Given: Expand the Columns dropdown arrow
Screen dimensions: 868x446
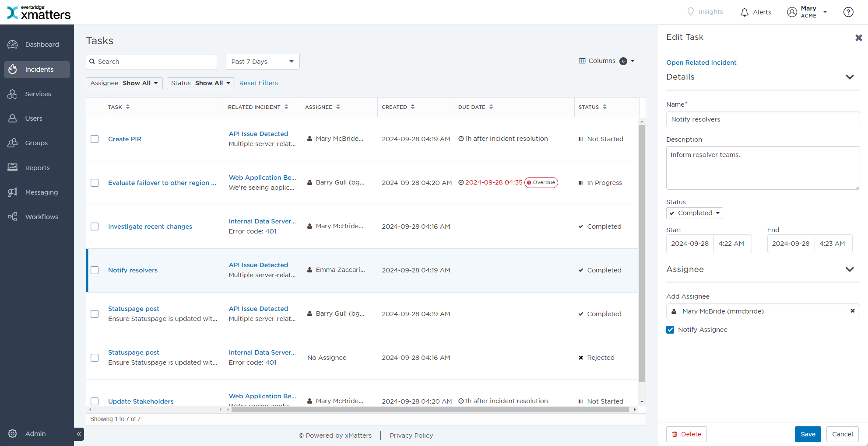Looking at the screenshot, I should [633, 61].
